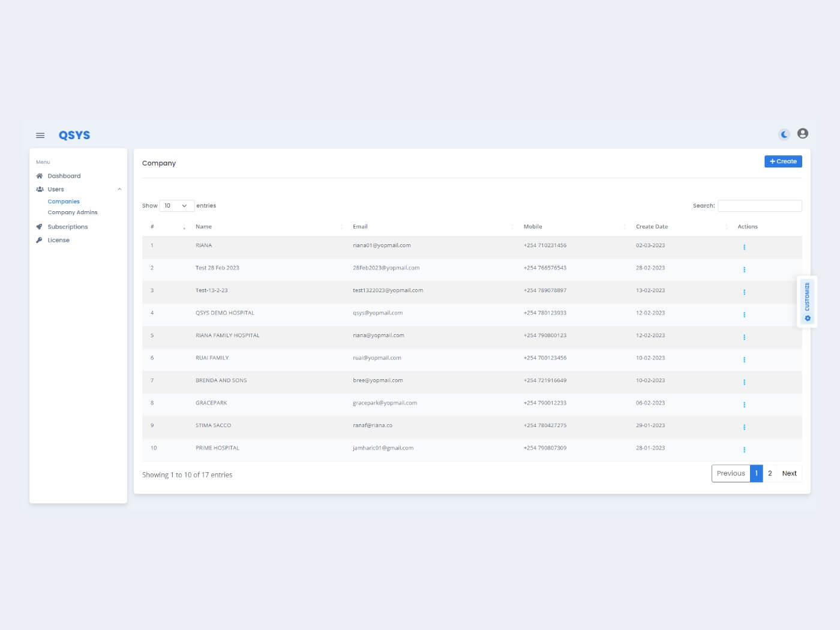Open the Customize settings side tab
Image resolution: width=840 pixels, height=630 pixels.
[807, 302]
